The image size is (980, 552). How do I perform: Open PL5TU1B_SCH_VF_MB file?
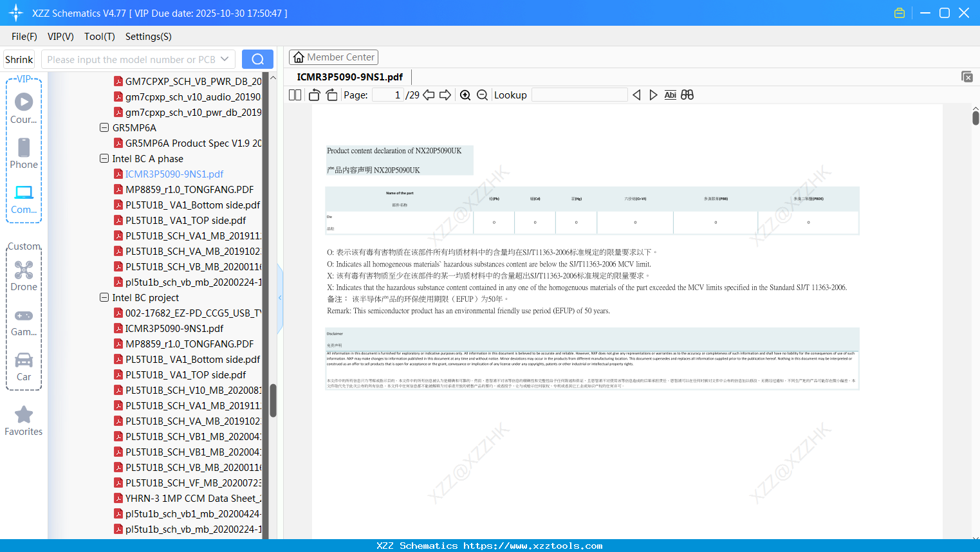tap(188, 483)
